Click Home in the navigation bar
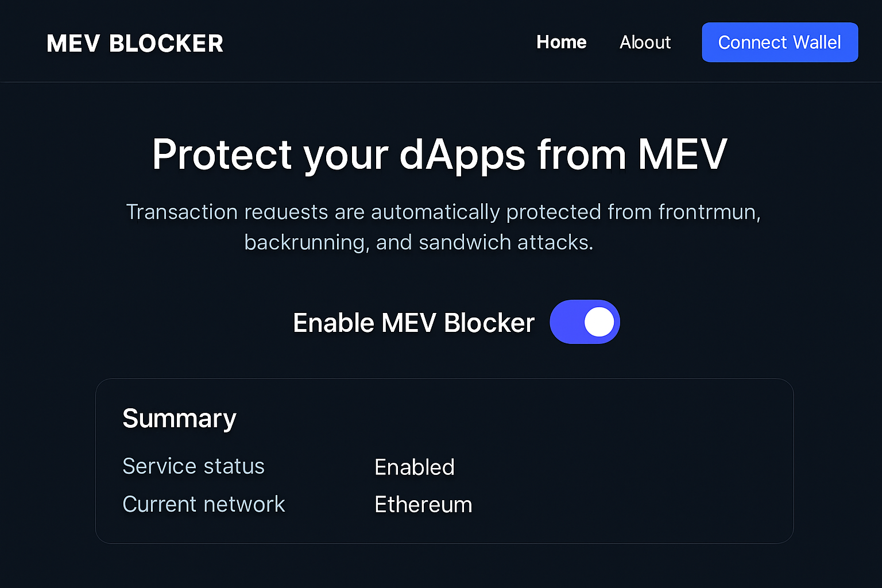 pyautogui.click(x=561, y=42)
